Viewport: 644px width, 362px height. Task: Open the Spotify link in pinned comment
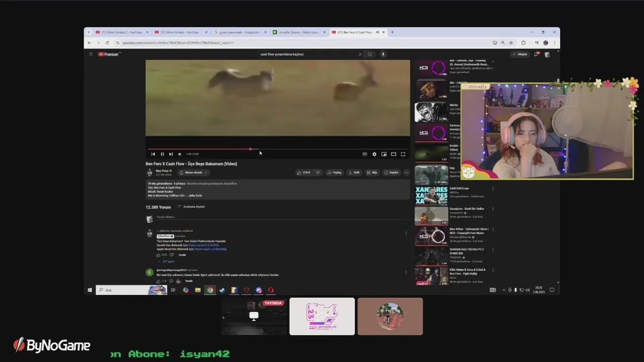click(204, 245)
